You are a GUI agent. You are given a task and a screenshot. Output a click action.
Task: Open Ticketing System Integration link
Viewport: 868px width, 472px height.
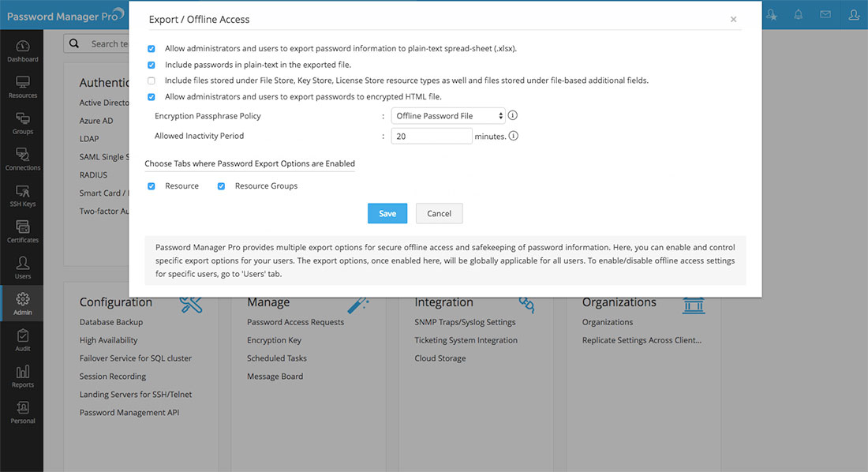click(466, 340)
